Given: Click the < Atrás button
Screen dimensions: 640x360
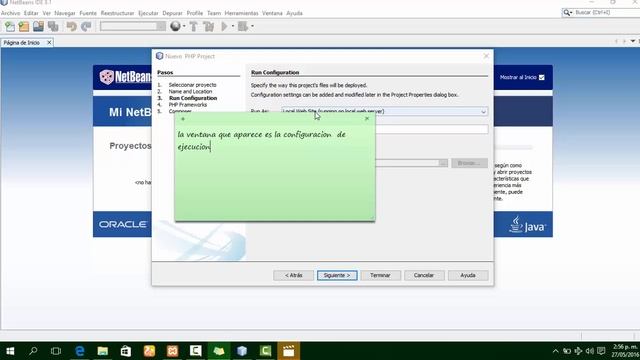Looking at the screenshot, I should [293, 276].
